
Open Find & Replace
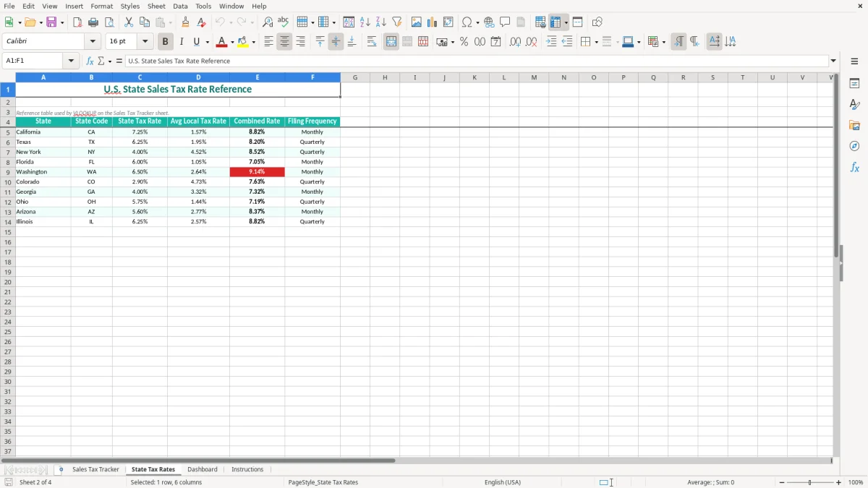268,22
